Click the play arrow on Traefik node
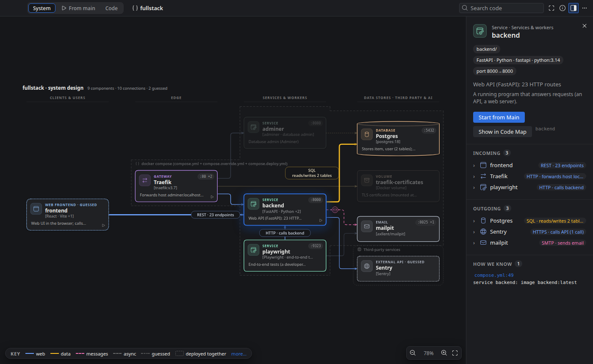The height and width of the screenshot is (364, 593). coord(212,197)
